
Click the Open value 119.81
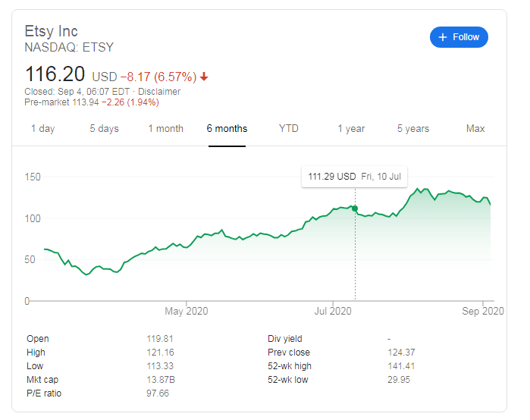click(x=160, y=339)
